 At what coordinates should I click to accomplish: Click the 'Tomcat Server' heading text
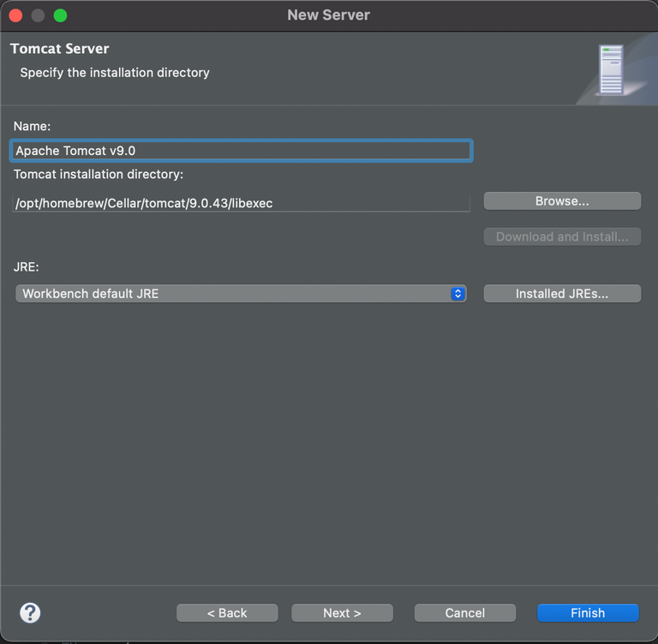point(60,49)
